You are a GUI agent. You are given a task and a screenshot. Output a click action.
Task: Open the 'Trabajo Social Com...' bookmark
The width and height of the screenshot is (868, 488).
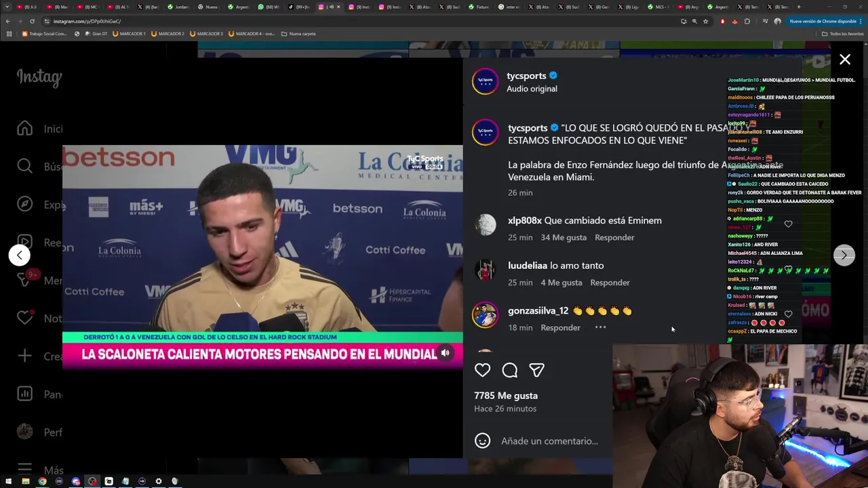pyautogui.click(x=44, y=33)
